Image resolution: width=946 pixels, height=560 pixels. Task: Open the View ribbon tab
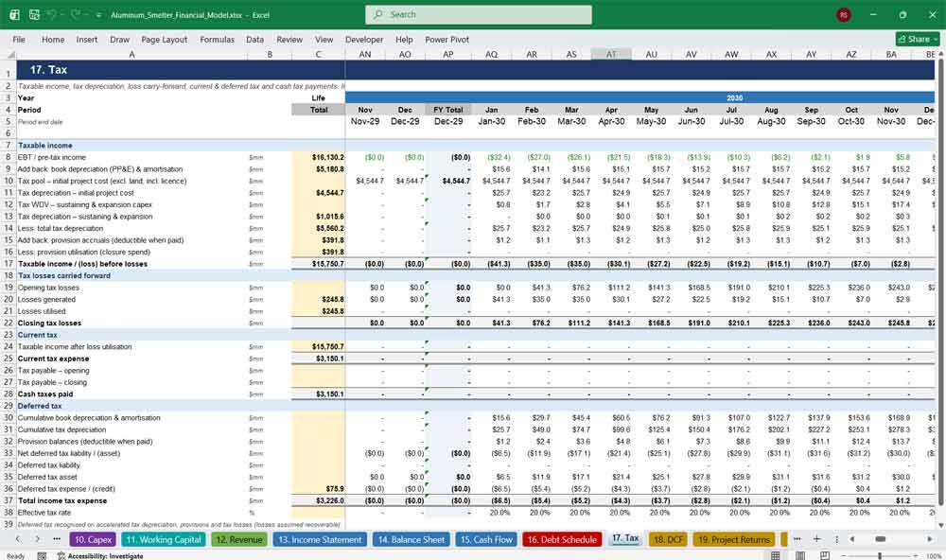(324, 39)
